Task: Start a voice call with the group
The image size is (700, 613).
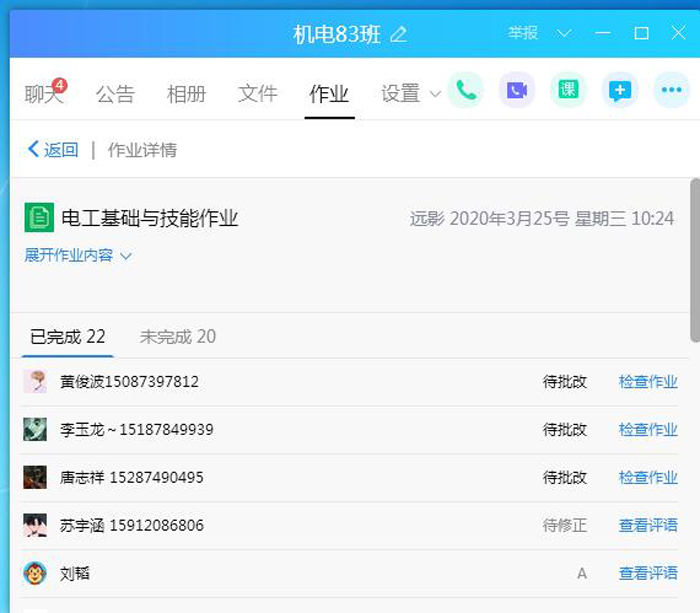Action: tap(465, 91)
